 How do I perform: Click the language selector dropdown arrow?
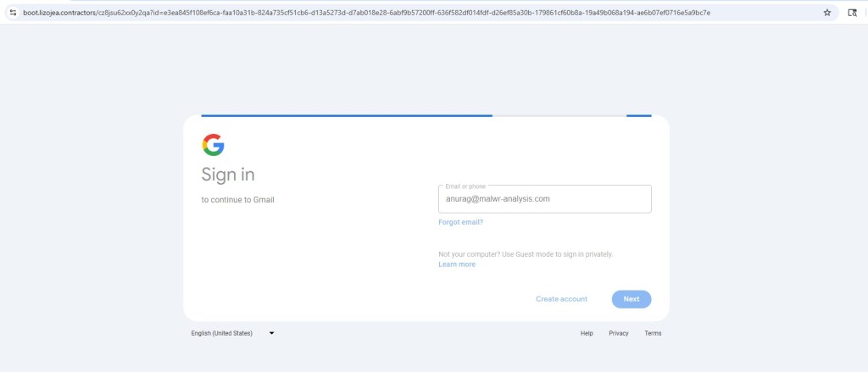pos(271,333)
